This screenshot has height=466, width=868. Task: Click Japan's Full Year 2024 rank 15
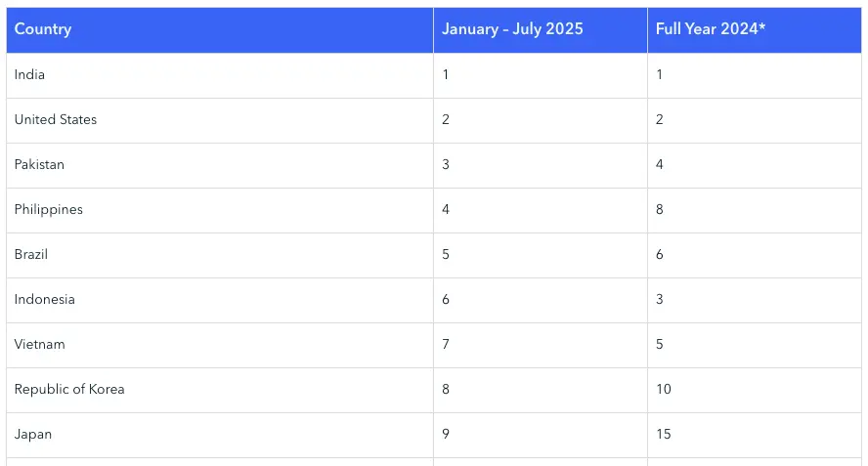[x=755, y=435]
